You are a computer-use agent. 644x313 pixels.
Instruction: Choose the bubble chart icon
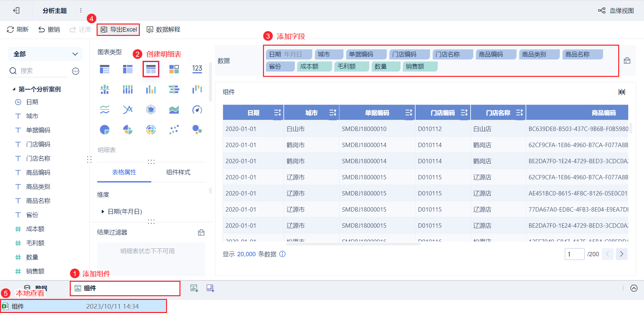(x=197, y=130)
